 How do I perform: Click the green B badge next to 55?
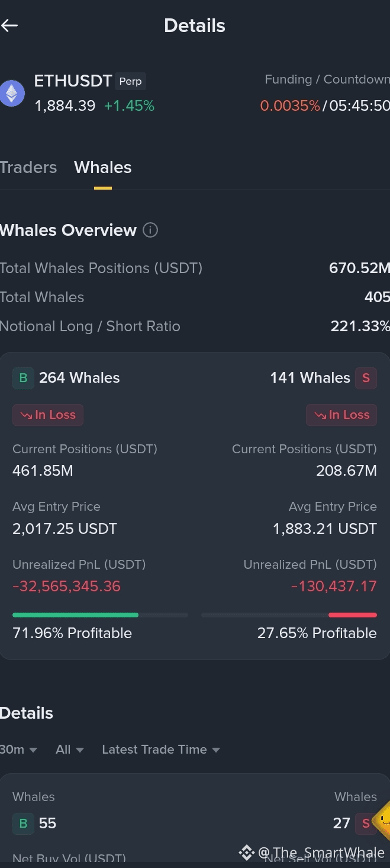tap(23, 823)
